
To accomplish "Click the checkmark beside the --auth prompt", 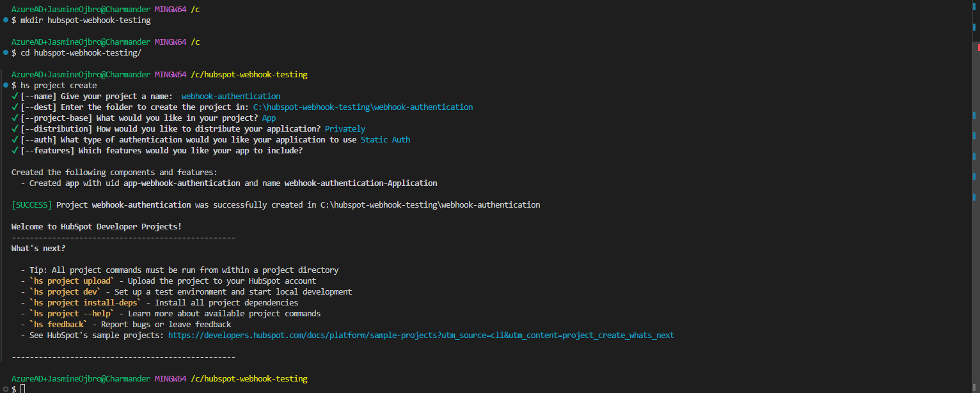I will coord(14,139).
